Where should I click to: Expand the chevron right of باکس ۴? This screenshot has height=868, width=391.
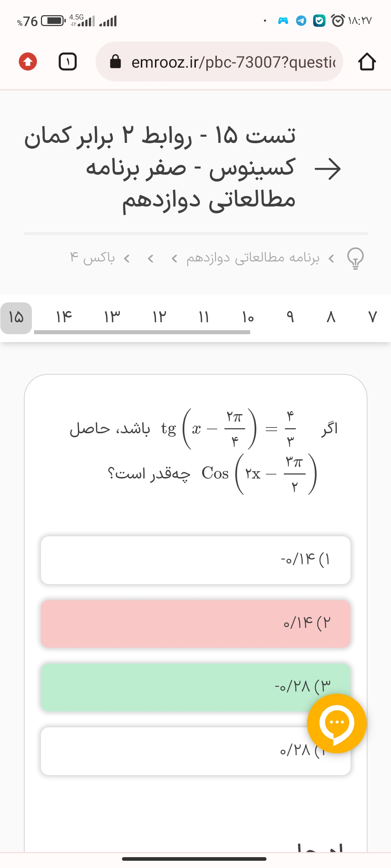click(x=127, y=258)
